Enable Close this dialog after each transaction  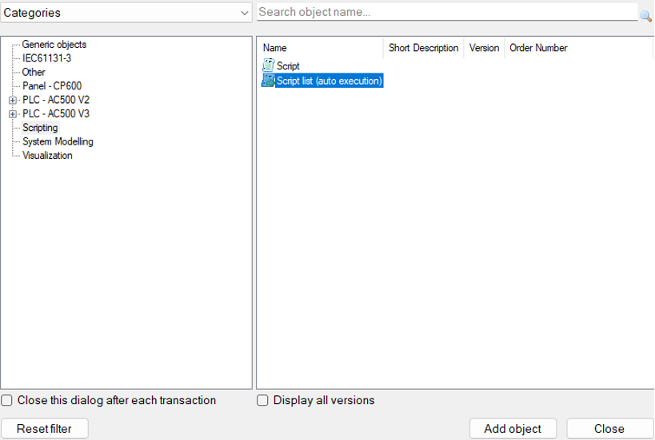8,400
